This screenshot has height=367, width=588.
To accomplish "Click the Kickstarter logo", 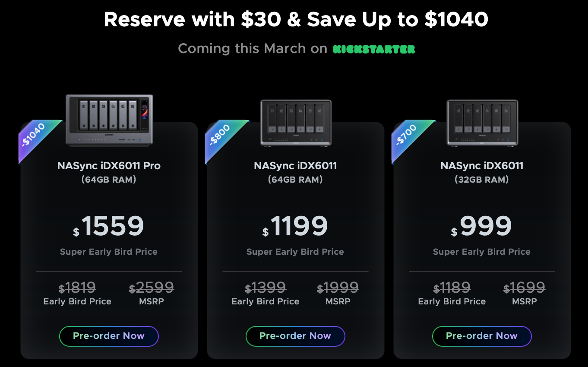I will pos(374,49).
